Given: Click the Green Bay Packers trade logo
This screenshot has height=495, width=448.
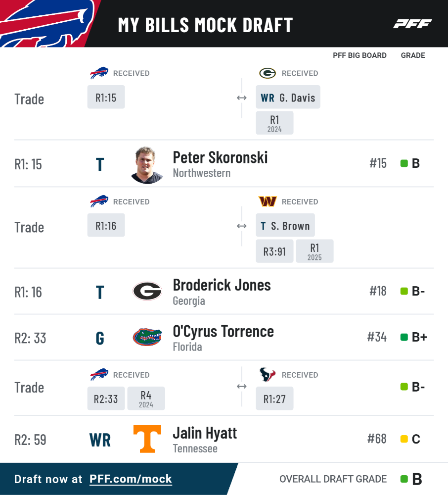Looking at the screenshot, I should coord(268,73).
